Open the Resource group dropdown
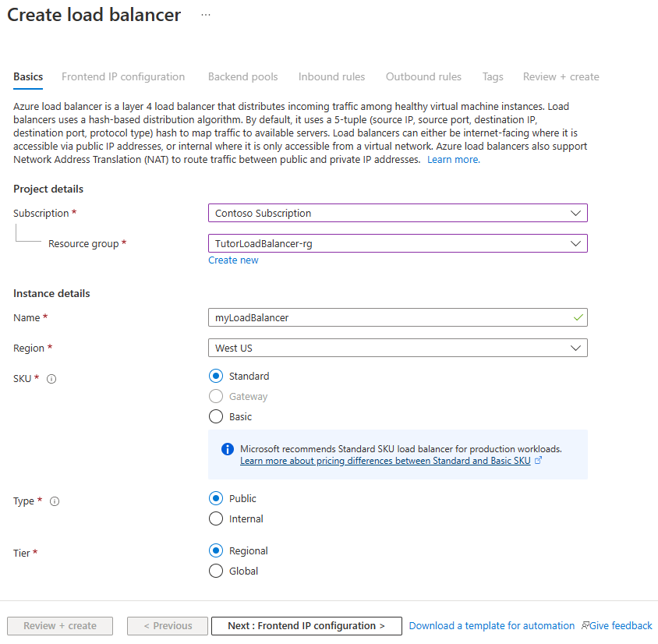Viewport: 658px width, 644px height. point(398,243)
